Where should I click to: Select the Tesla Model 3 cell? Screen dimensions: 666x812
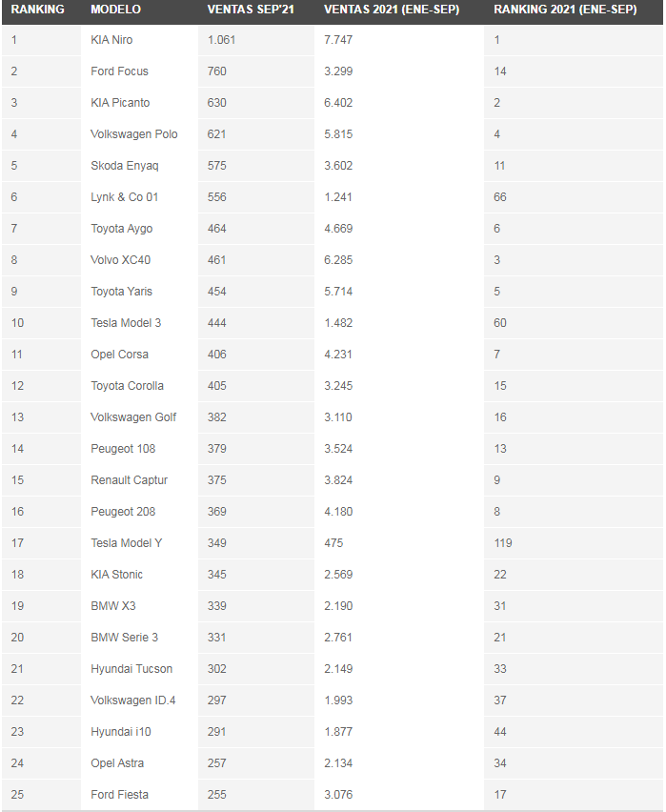[126, 323]
